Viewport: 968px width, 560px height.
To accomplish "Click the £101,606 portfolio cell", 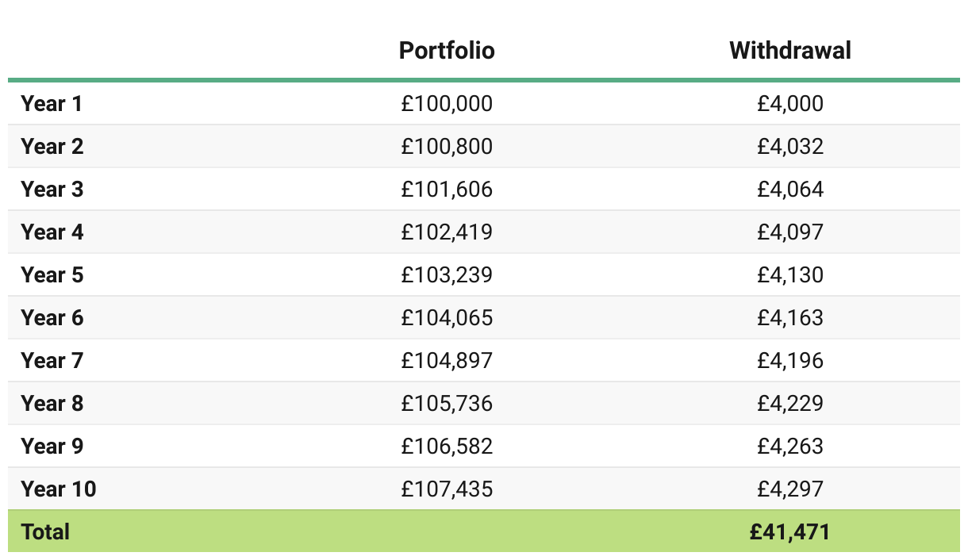I will [x=447, y=190].
